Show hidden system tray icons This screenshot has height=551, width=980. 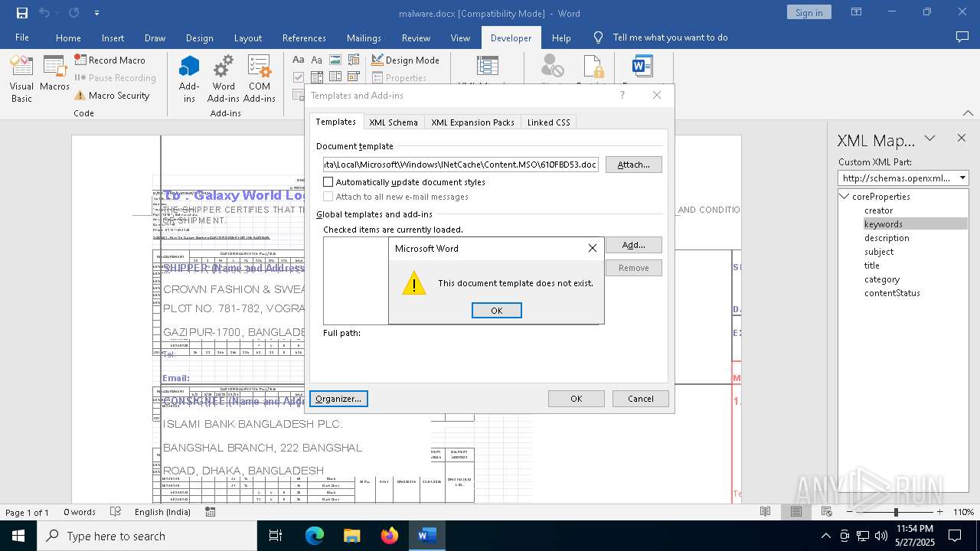(825, 536)
